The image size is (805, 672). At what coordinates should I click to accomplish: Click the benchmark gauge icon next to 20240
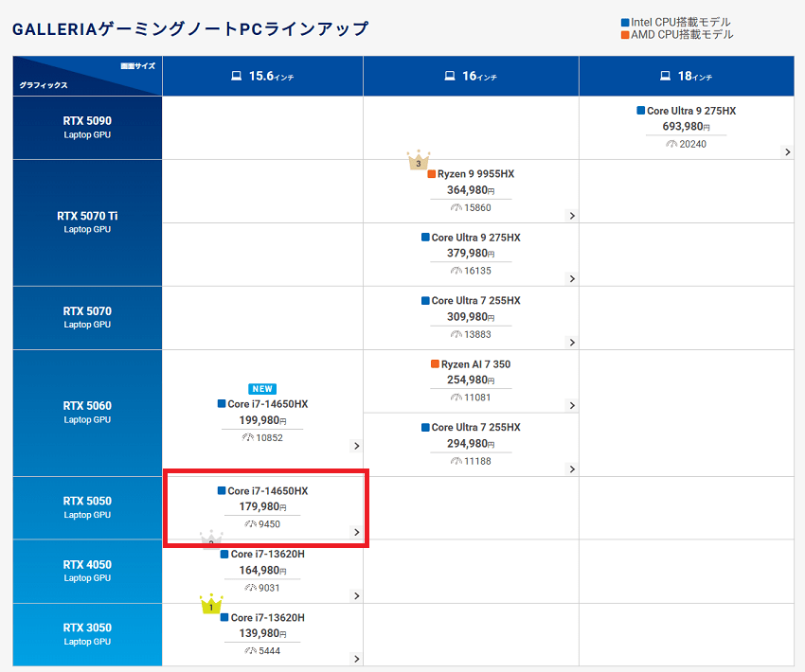click(671, 144)
